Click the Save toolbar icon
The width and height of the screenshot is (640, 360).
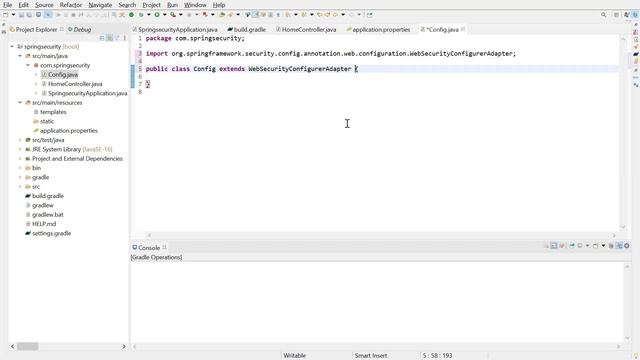(21, 15)
